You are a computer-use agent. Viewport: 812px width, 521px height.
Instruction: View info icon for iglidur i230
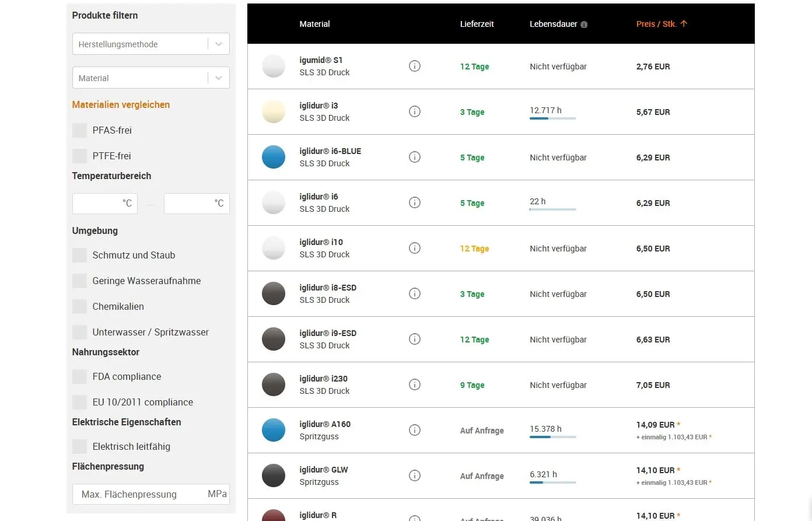pyautogui.click(x=414, y=384)
